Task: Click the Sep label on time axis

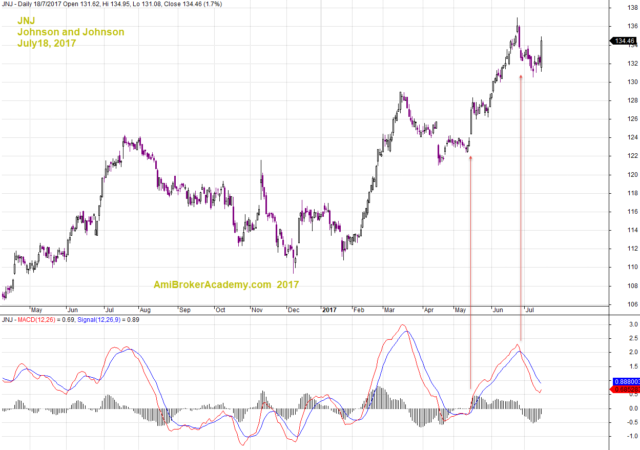Action: pos(185,310)
